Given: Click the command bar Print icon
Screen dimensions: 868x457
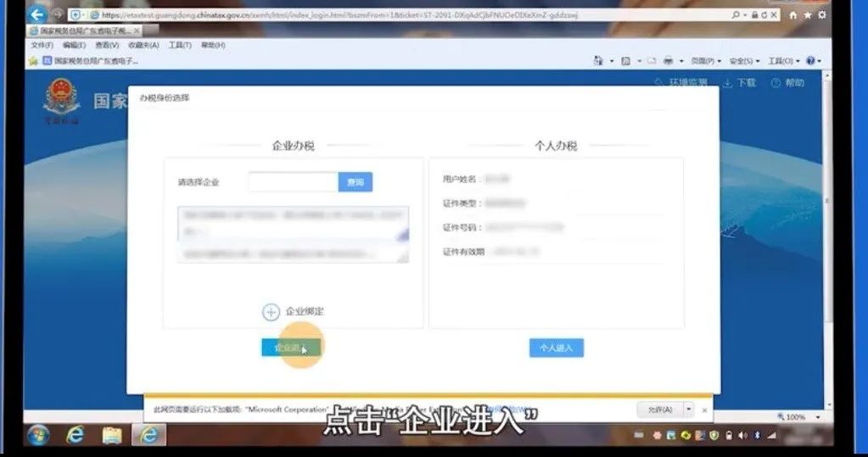Looking at the screenshot, I should point(668,61).
